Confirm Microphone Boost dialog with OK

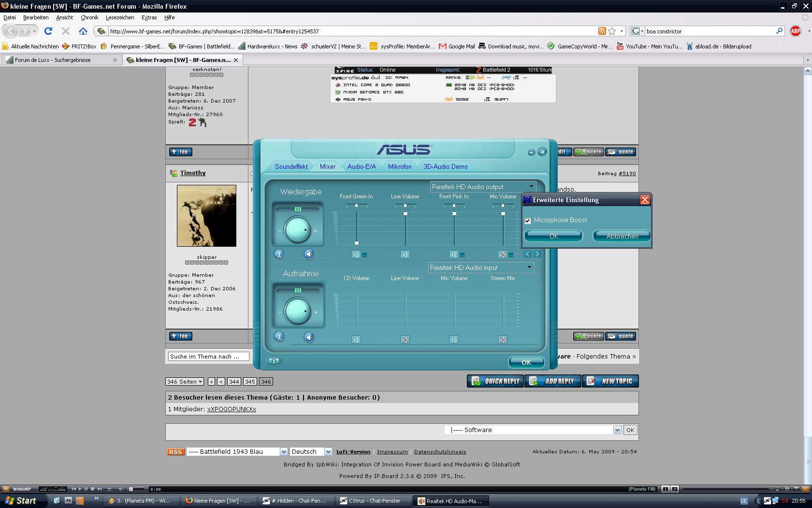[x=554, y=236]
